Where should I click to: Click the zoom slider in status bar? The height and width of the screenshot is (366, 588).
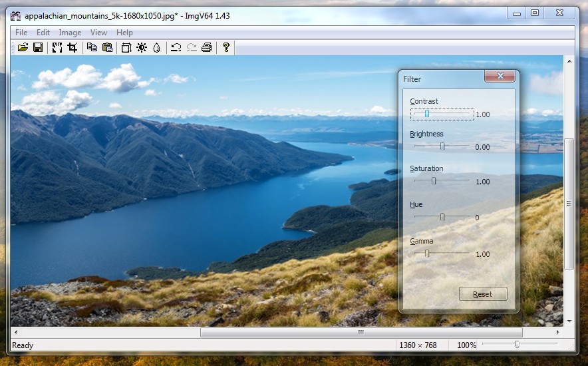coord(517,344)
